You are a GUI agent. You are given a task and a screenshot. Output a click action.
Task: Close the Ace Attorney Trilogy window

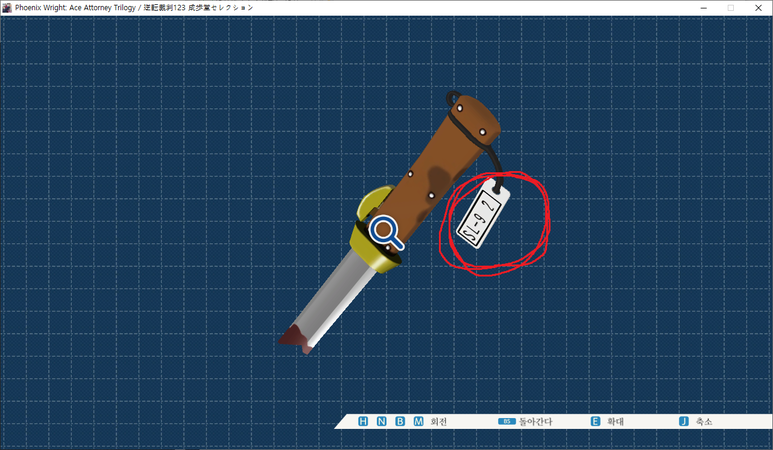click(758, 7)
